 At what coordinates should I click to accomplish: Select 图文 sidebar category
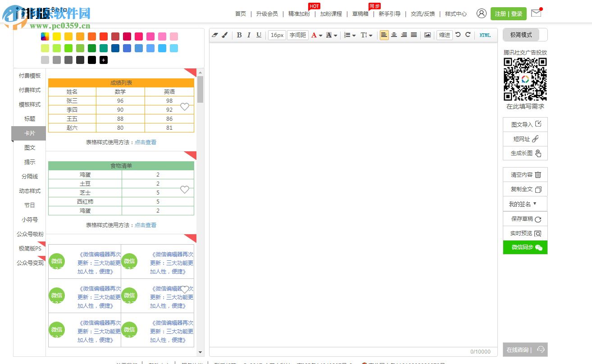30,148
